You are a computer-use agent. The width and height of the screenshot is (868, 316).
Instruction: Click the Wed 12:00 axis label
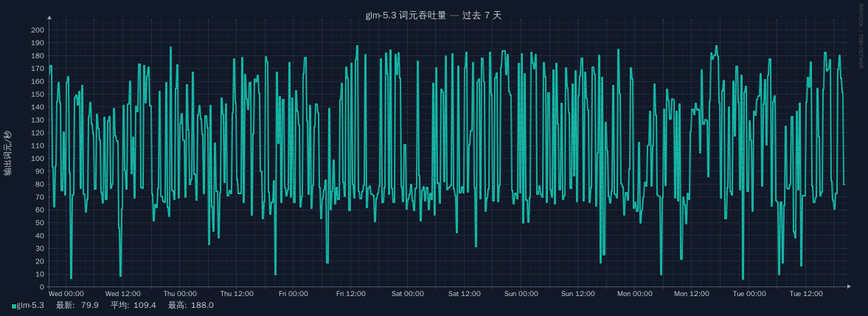coord(123,294)
